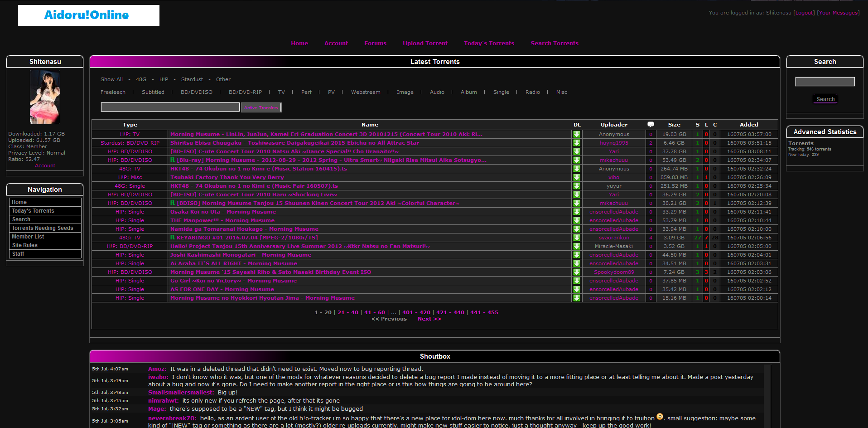Download THE Manpower!!! single via arrow icon
This screenshot has height=428, width=868.
coord(576,220)
